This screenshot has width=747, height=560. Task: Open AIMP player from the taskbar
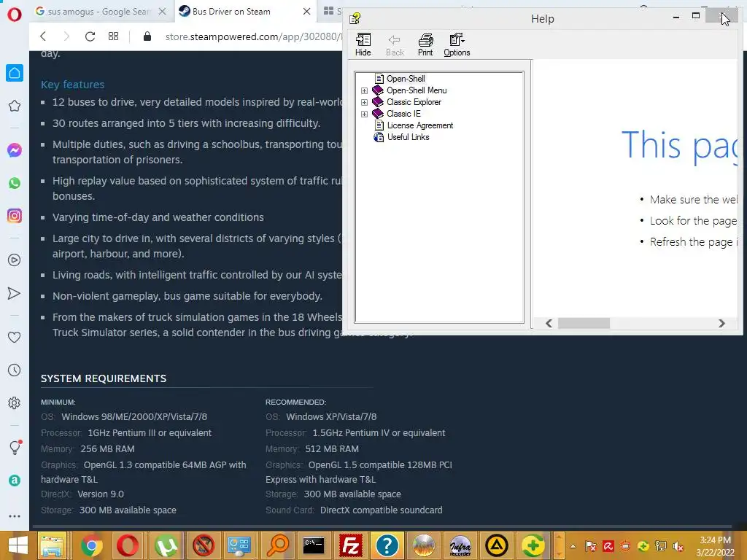(x=496, y=545)
